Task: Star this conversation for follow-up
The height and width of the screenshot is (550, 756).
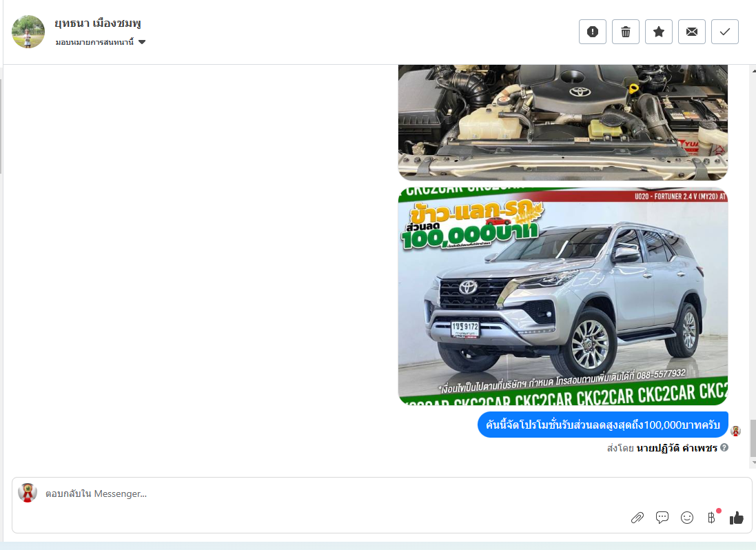Action: (659, 32)
